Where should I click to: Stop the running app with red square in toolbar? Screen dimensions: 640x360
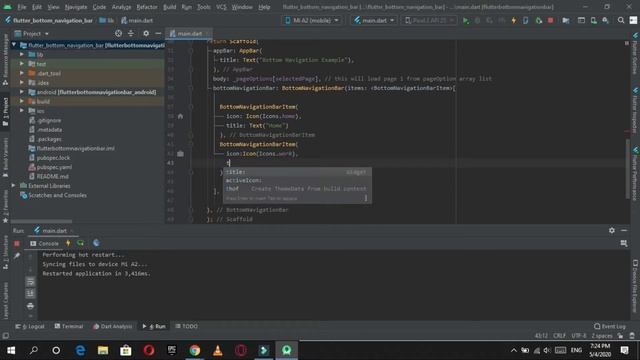tap(550, 20)
